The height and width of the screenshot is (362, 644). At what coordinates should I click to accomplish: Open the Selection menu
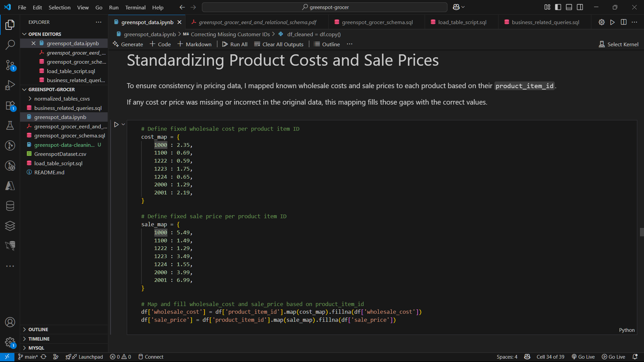(x=59, y=7)
